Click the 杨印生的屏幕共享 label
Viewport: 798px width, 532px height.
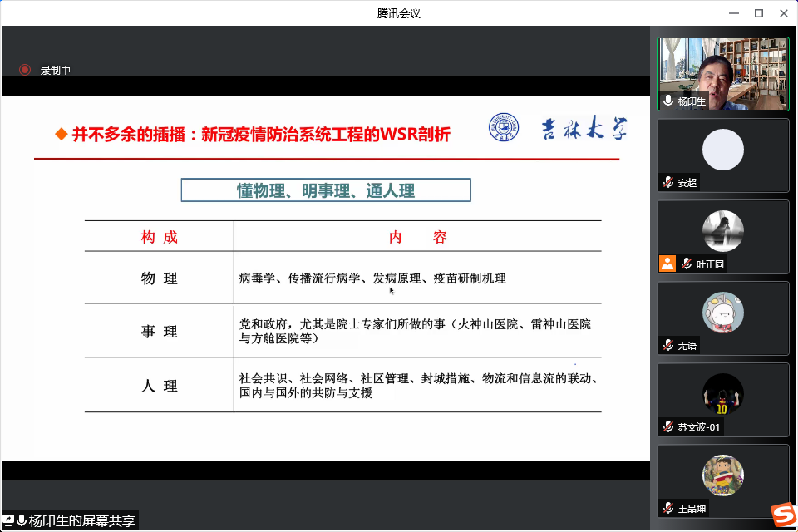pyautogui.click(x=81, y=521)
